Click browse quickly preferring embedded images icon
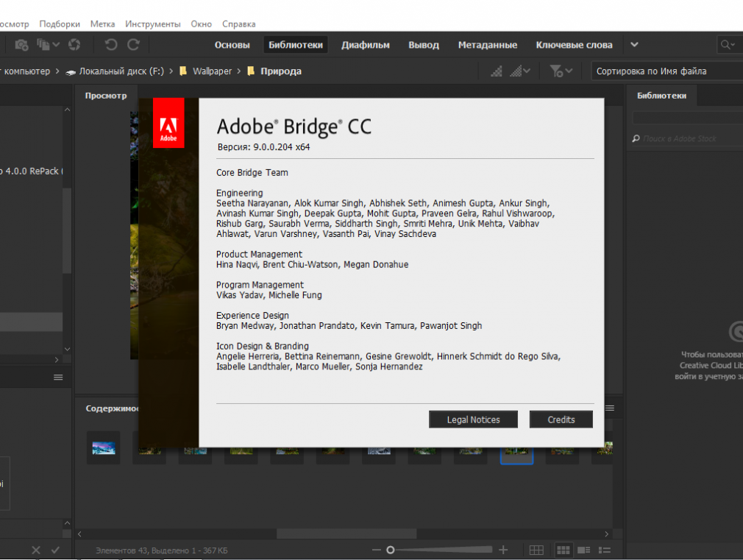 pos(497,71)
